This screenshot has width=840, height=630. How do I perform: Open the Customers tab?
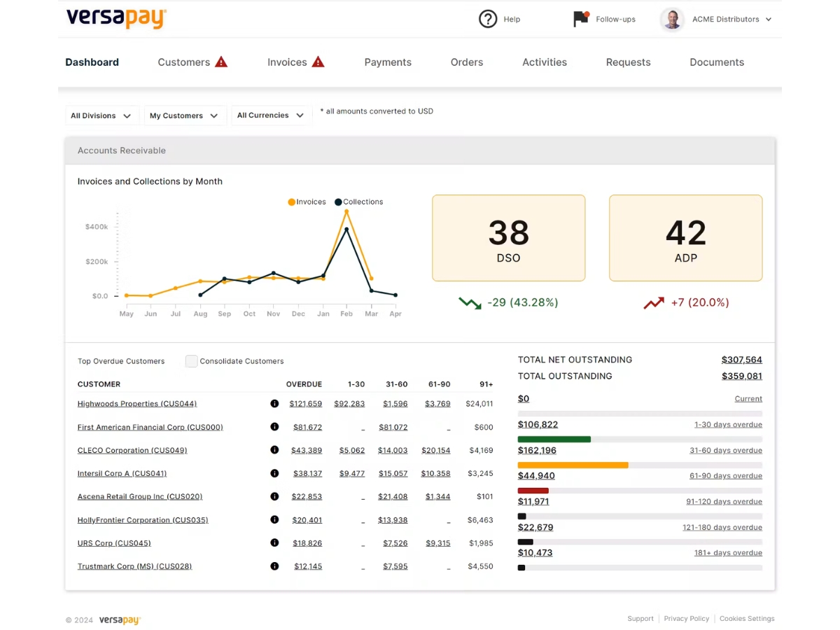click(x=183, y=62)
